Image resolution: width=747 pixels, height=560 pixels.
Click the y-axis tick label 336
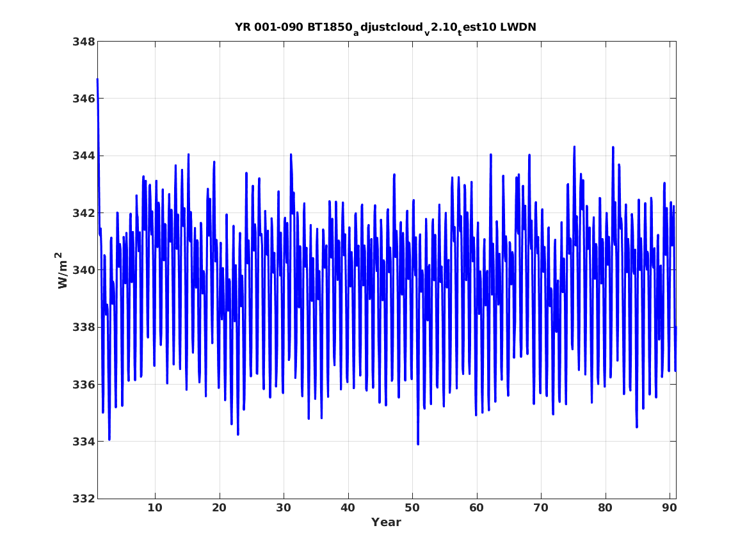click(x=83, y=384)
